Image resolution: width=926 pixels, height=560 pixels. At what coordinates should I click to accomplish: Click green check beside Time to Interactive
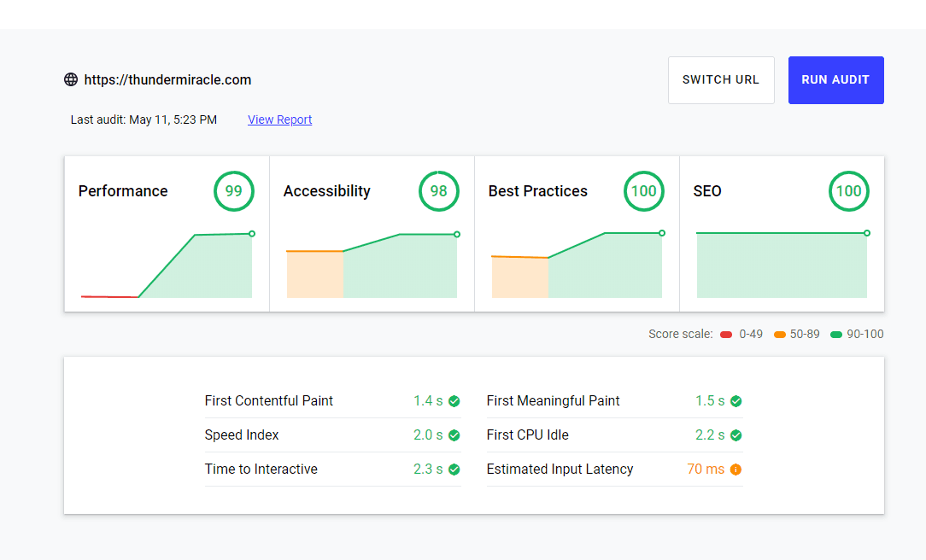(454, 470)
